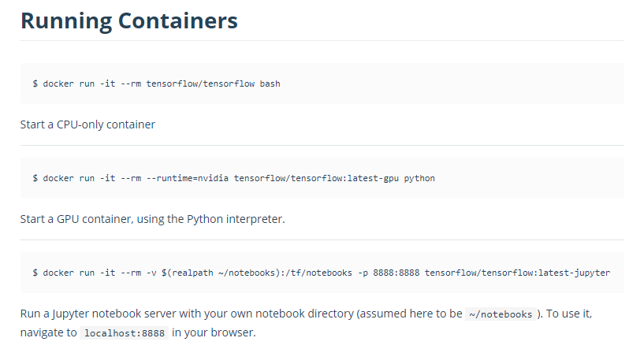Click the 'Start a GPU container' description text
The image size is (644, 349).
(x=152, y=219)
